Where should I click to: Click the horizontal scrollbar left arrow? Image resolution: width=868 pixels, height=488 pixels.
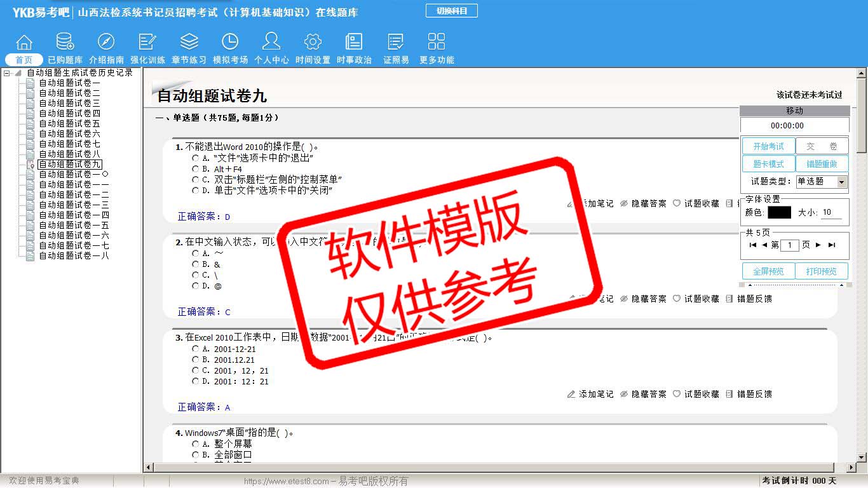point(149,468)
